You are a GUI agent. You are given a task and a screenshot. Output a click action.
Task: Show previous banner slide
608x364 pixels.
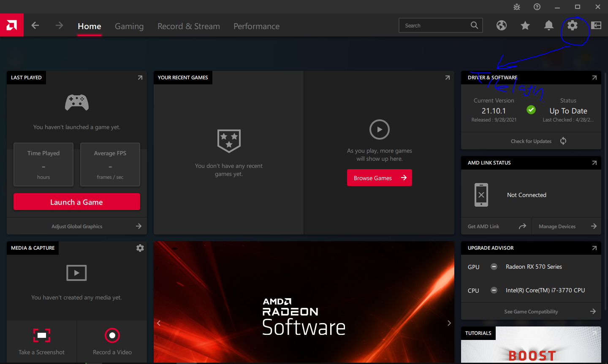click(x=159, y=323)
